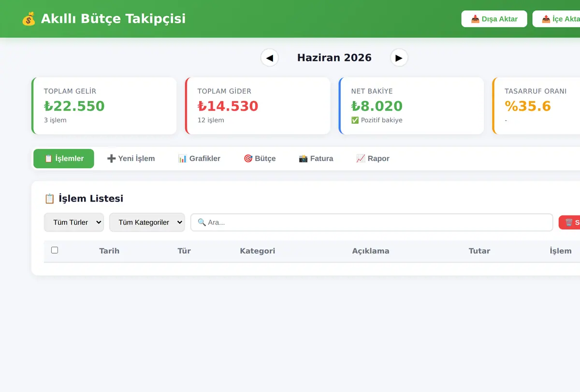This screenshot has height=392, width=580.
Task: Click the Tutar column header
Action: tap(479, 251)
